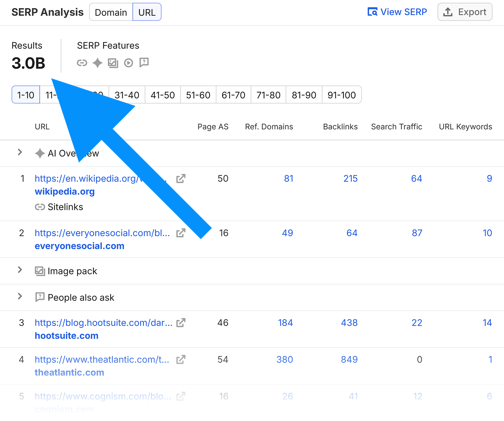Click the Image pack SERP feature icon
Screen dimensions: 504x421
click(x=113, y=63)
